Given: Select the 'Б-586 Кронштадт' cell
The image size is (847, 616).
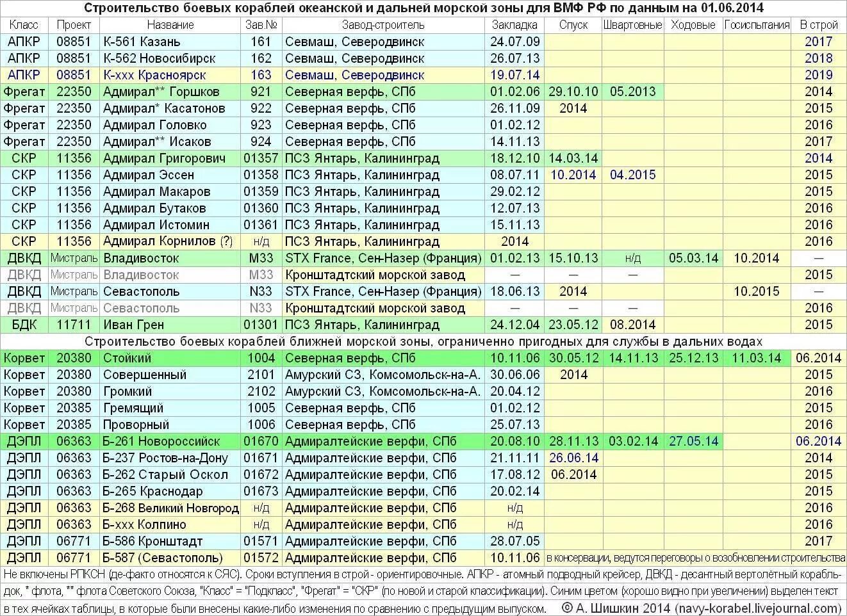Looking at the screenshot, I should pyautogui.click(x=170, y=541).
